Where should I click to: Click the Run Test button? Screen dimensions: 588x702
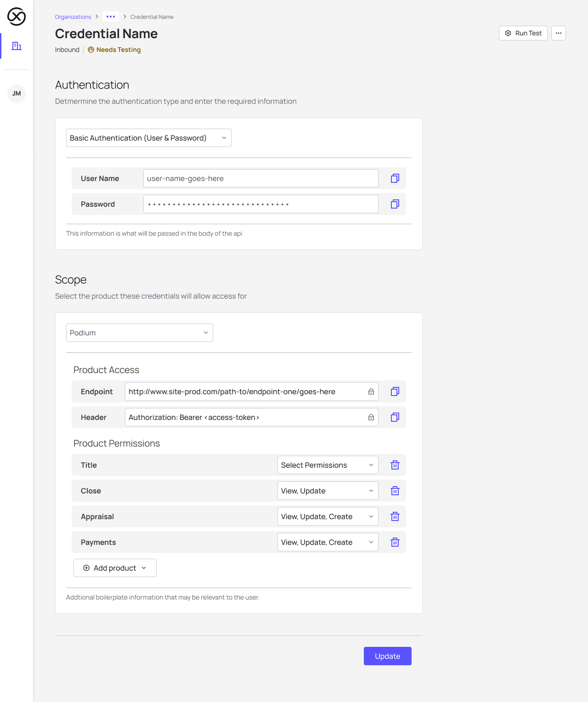pyautogui.click(x=523, y=33)
